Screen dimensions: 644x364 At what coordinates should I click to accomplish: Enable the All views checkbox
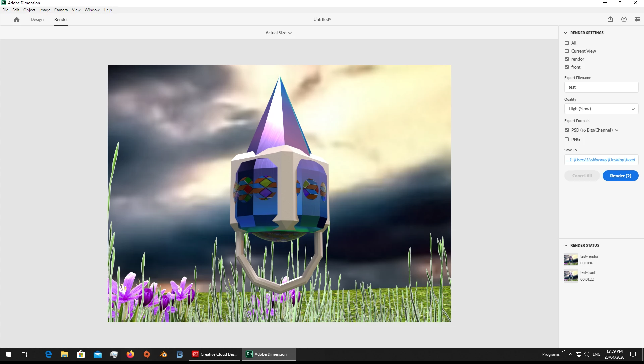coord(567,43)
